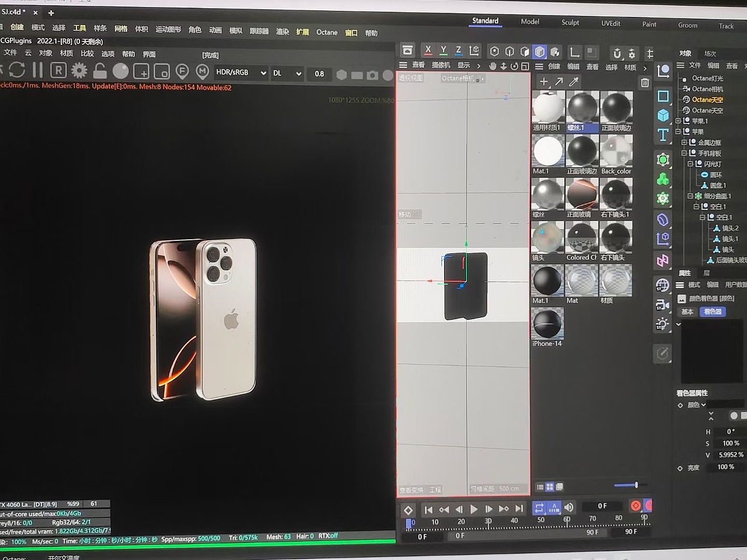Viewport: 747px width, 560px height.
Task: Switch to the Sculpt layout tab
Action: click(570, 22)
